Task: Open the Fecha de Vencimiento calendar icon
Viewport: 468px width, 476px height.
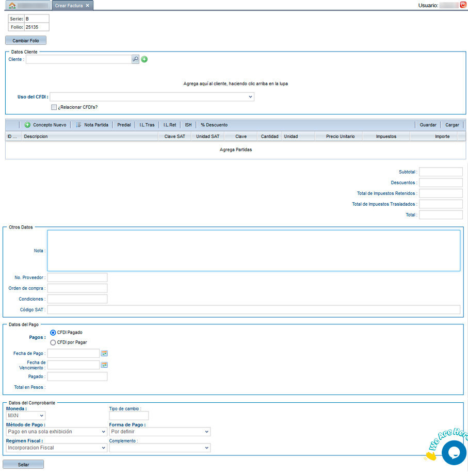Action: (x=104, y=365)
